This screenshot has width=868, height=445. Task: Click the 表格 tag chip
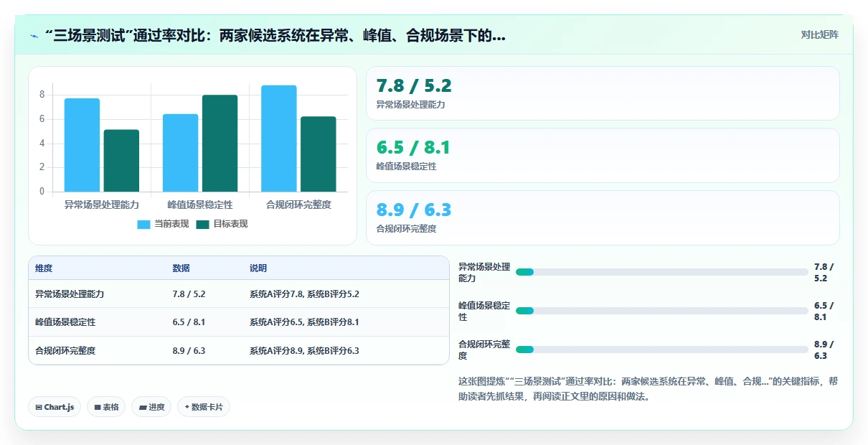106,407
